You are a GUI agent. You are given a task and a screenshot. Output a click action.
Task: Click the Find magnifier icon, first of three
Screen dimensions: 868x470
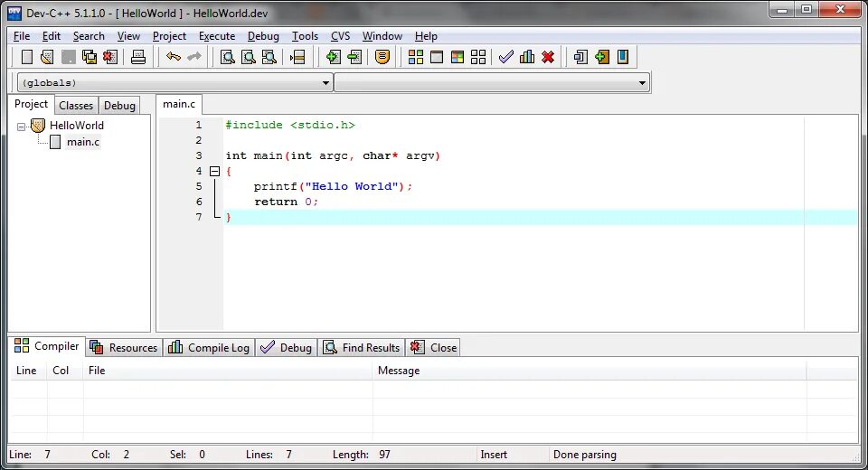pyautogui.click(x=228, y=57)
